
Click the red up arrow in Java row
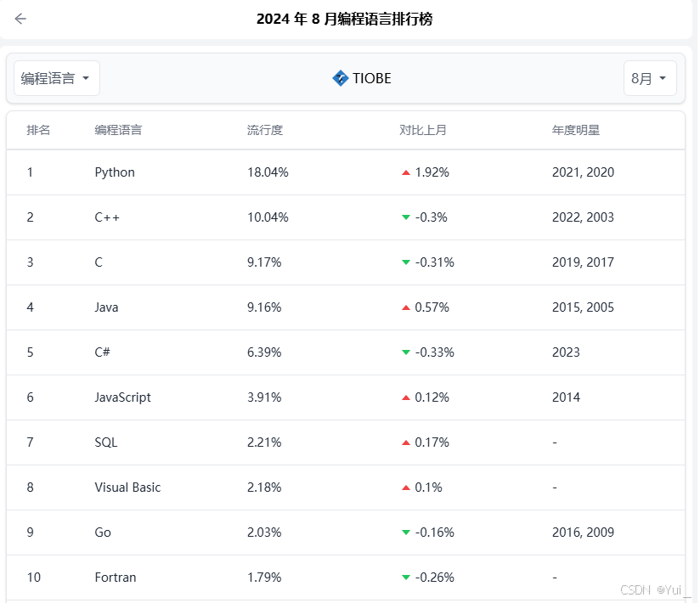[406, 308]
